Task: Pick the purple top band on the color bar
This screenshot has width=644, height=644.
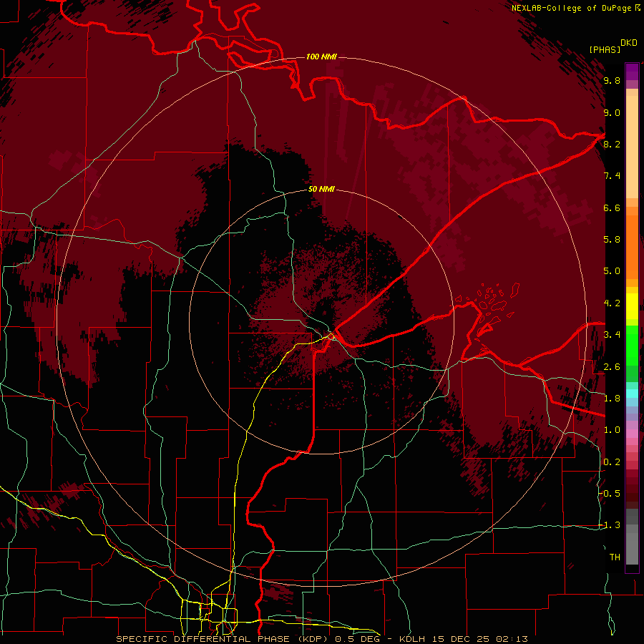Action: (x=632, y=72)
